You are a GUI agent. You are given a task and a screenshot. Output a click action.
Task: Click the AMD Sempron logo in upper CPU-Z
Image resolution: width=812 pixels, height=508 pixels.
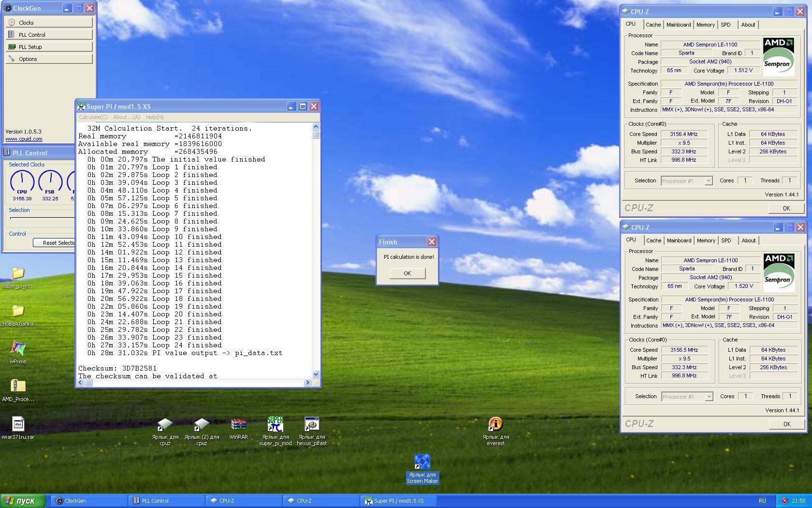point(778,57)
